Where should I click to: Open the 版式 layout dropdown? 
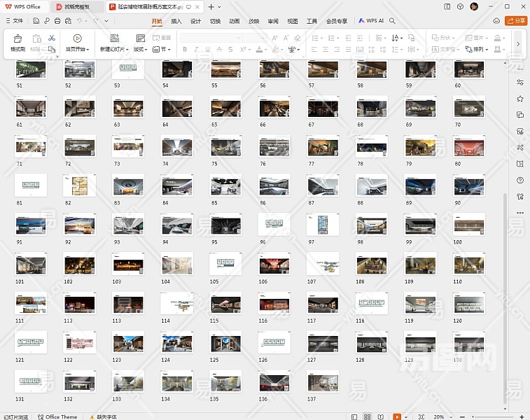click(x=141, y=50)
